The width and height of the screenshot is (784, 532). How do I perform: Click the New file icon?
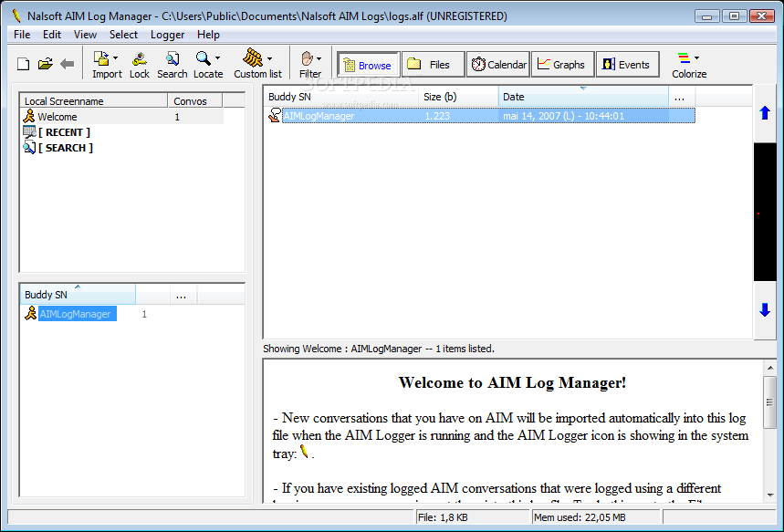[23, 64]
